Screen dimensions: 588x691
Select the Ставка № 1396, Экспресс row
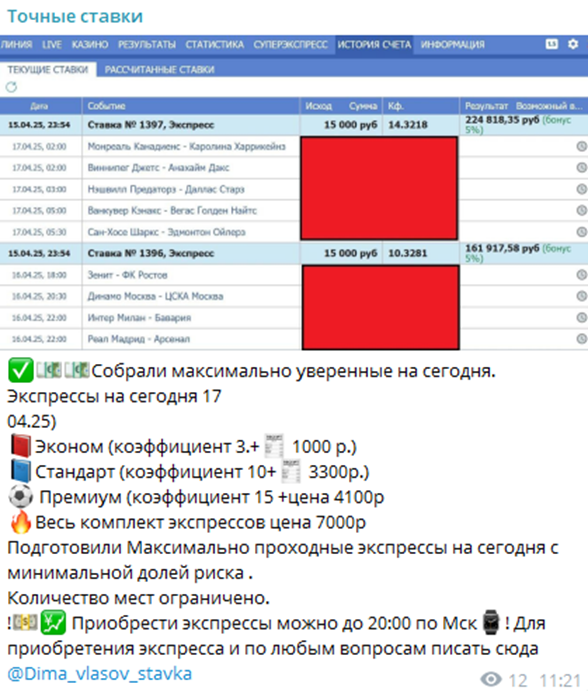(294, 253)
